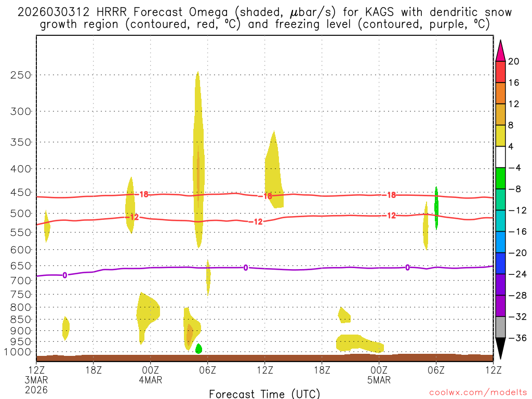
Task: Click the tall yellow omega plume reaching 250 hPa
Action: [198, 159]
